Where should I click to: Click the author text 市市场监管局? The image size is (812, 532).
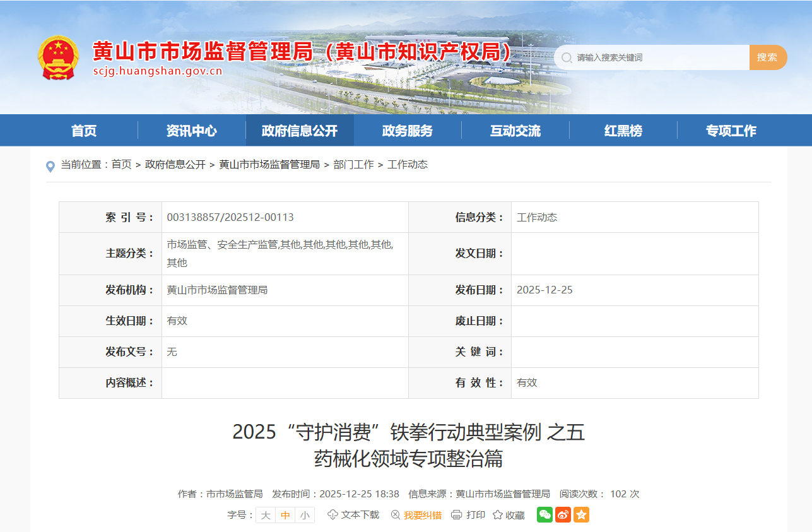pos(234,494)
